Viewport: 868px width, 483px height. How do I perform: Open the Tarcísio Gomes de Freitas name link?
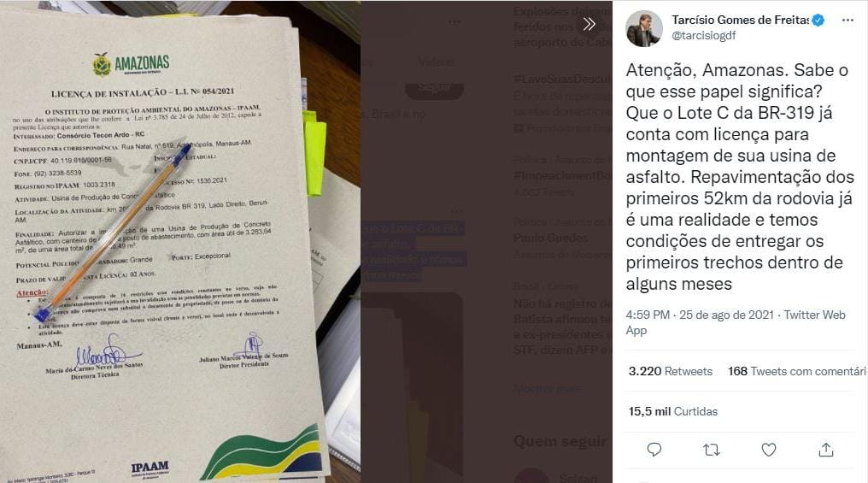(740, 20)
